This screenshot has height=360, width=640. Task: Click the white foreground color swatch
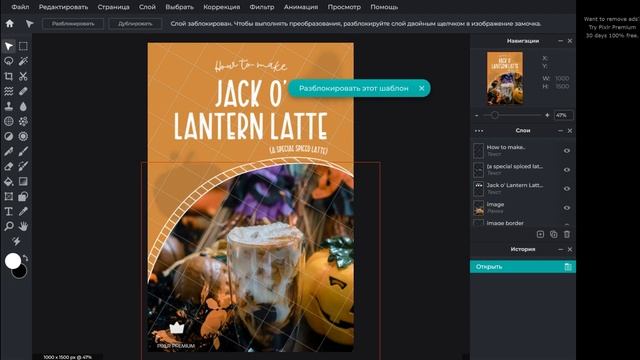(13, 261)
